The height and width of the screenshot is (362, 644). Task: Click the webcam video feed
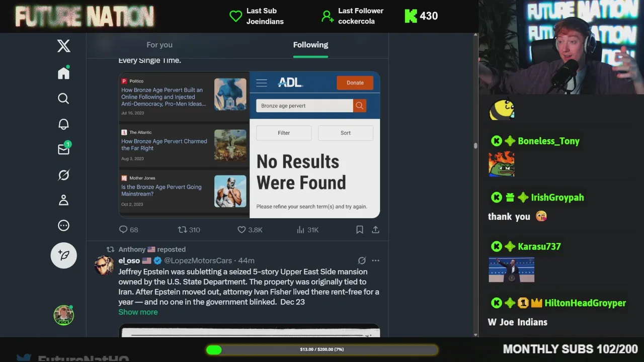[561, 47]
